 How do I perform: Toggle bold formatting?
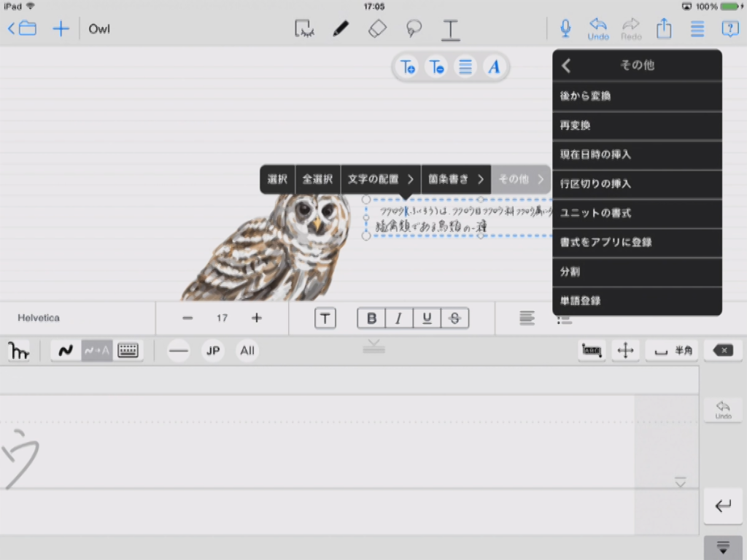tap(371, 318)
